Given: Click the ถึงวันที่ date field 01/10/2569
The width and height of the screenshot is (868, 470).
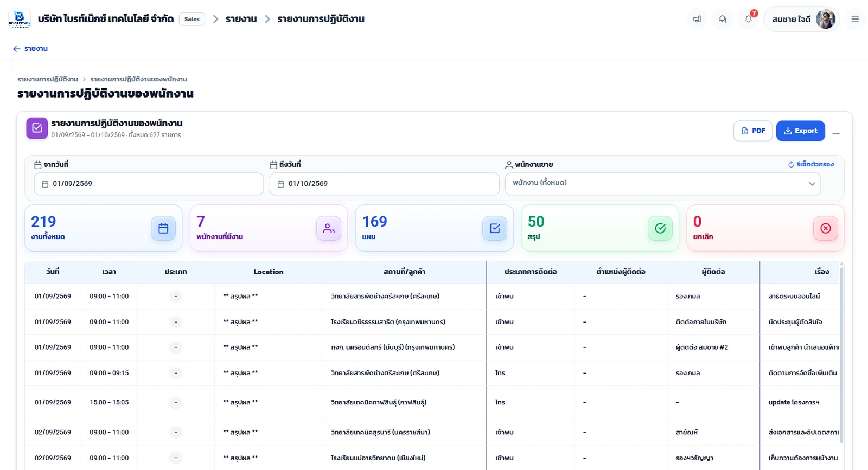Looking at the screenshot, I should pos(384,184).
